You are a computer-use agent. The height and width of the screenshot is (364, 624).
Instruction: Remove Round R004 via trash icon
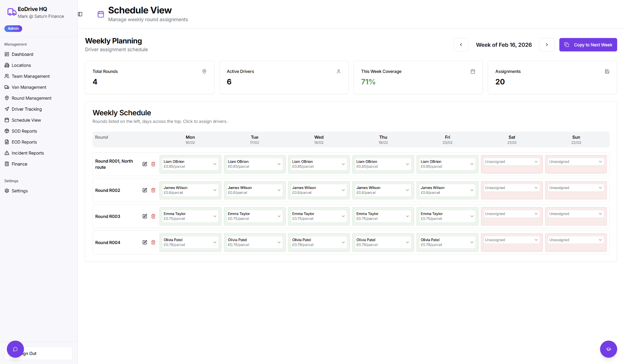tap(153, 242)
